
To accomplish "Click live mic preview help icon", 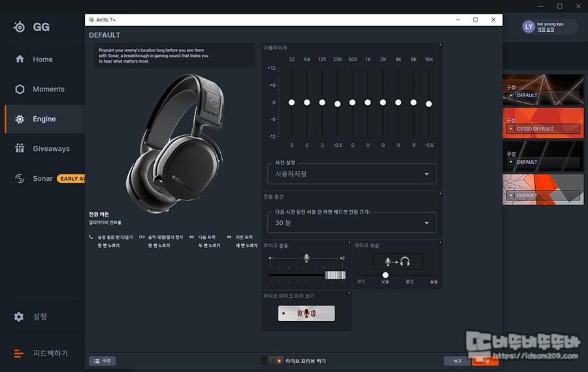I will coord(349,293).
